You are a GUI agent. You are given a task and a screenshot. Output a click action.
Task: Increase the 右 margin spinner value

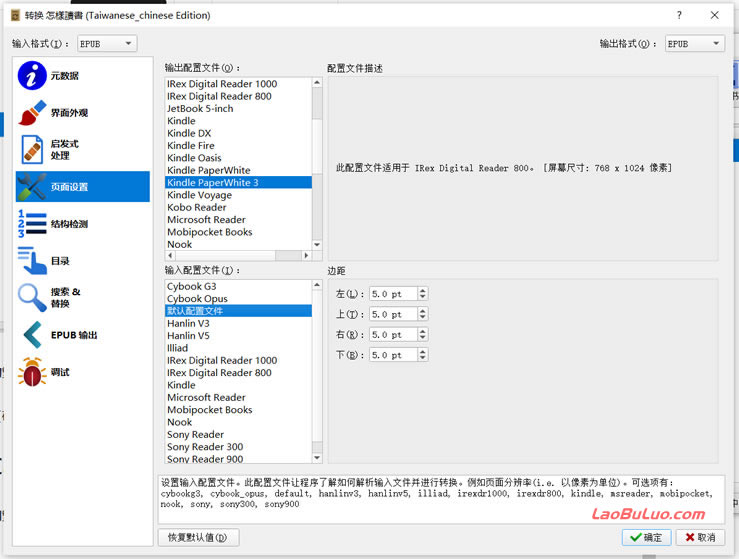point(423,331)
